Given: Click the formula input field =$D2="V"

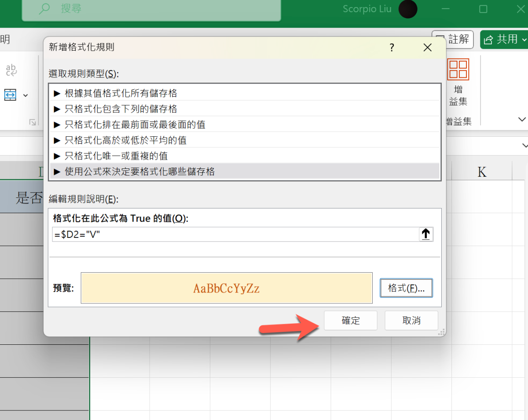Looking at the screenshot, I should [236, 234].
